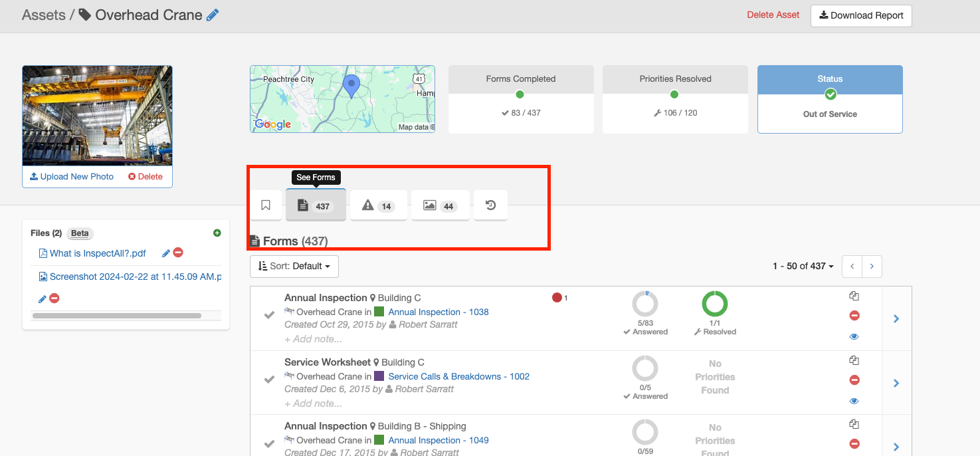
Task: Open the bookmark tab icon
Action: [x=266, y=205]
